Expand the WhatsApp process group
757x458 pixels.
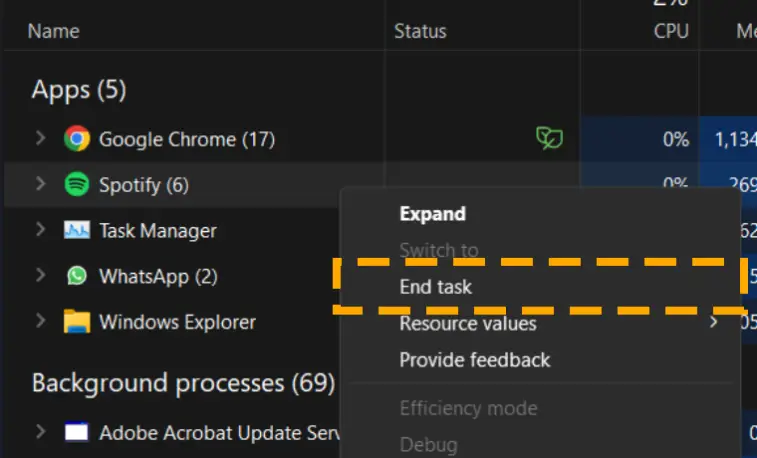[41, 275]
